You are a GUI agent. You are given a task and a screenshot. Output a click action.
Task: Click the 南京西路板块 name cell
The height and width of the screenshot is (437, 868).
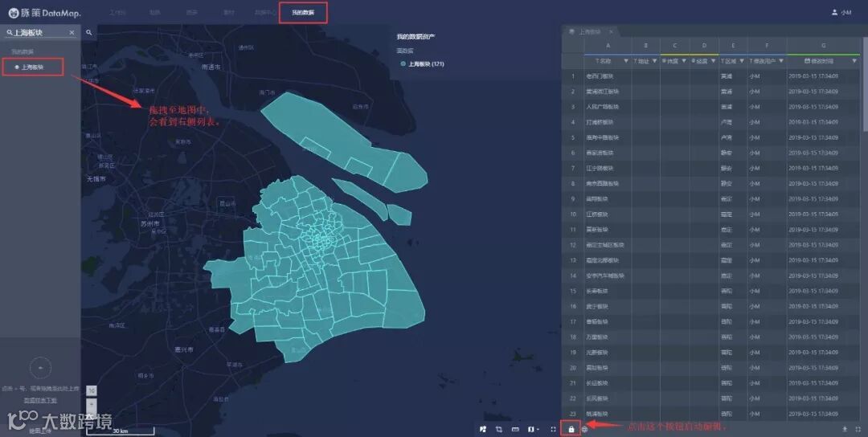point(608,184)
